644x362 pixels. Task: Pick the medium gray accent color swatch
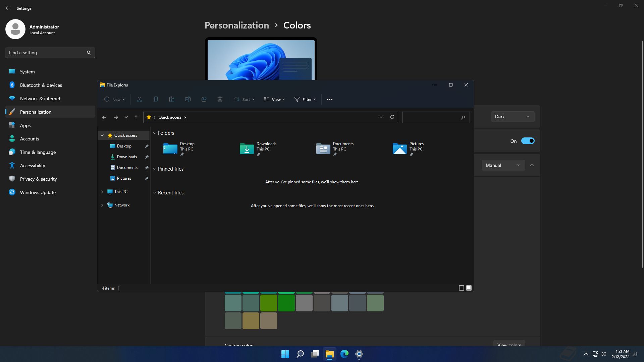[304, 303]
